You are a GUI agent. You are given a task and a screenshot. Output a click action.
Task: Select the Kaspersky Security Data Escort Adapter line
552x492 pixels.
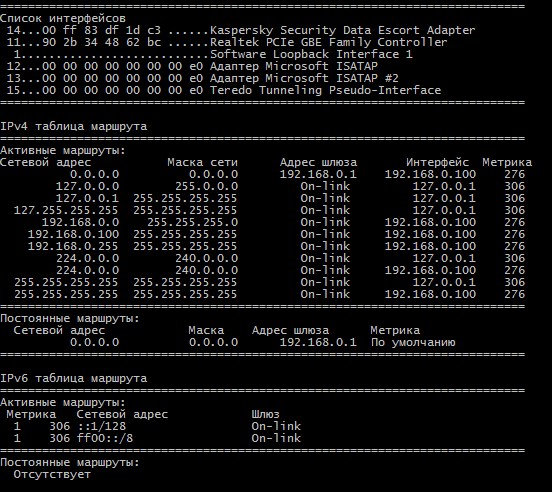(x=241, y=30)
